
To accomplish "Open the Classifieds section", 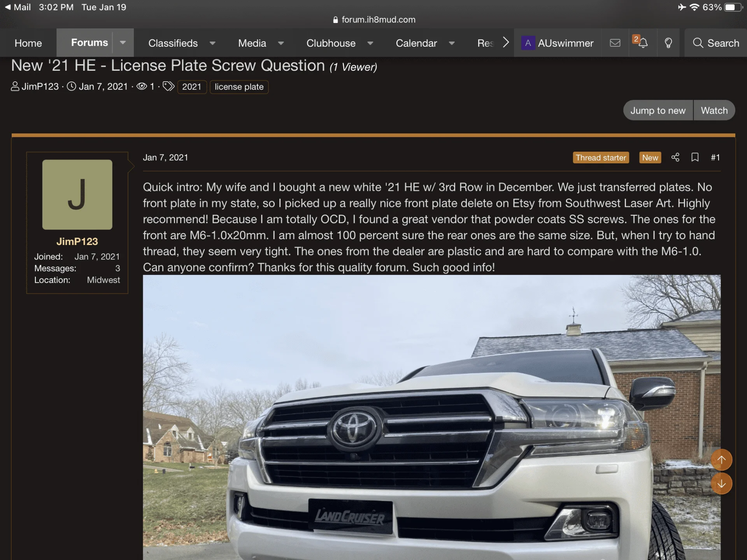I will [173, 43].
